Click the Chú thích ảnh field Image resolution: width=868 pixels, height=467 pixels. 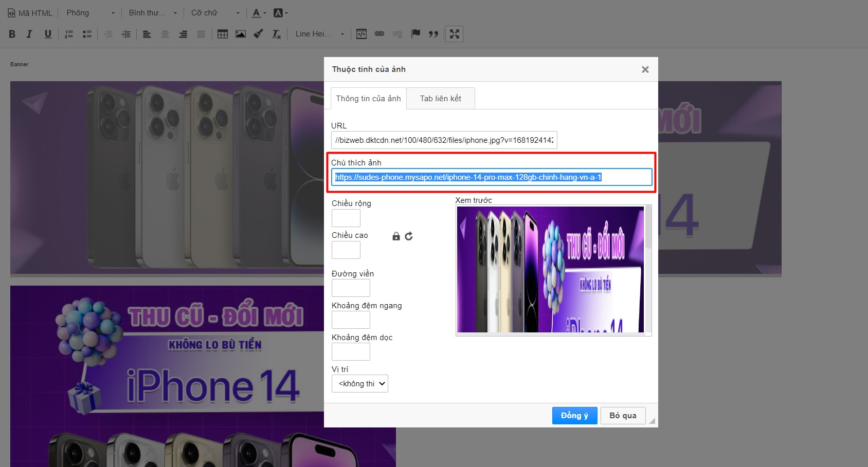click(x=492, y=177)
